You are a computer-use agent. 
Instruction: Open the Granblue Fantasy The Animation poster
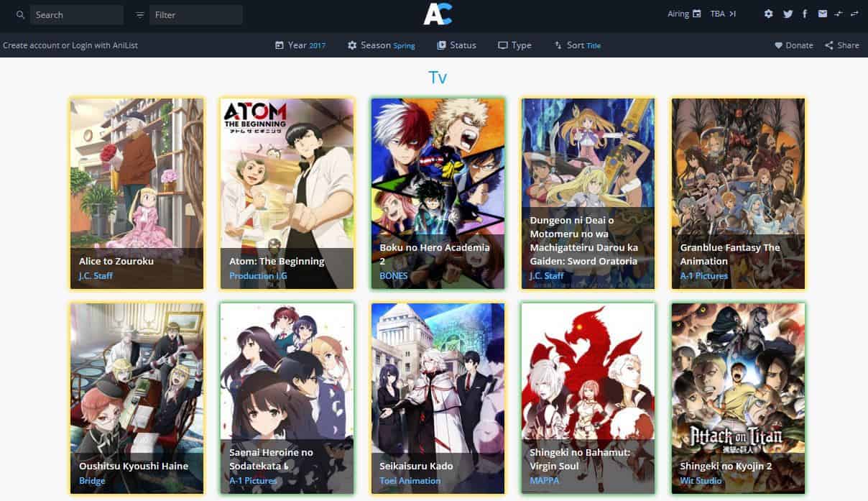[738, 193]
